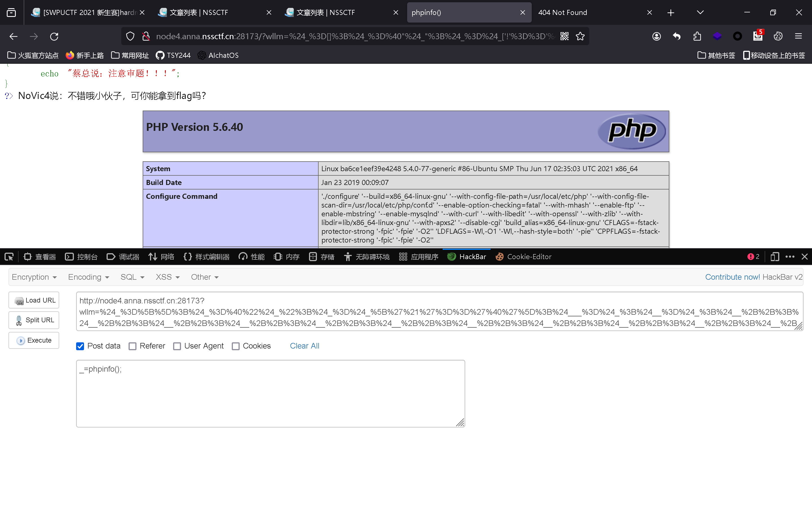Enable the Referer checkbox
The image size is (812, 507).
tap(133, 346)
